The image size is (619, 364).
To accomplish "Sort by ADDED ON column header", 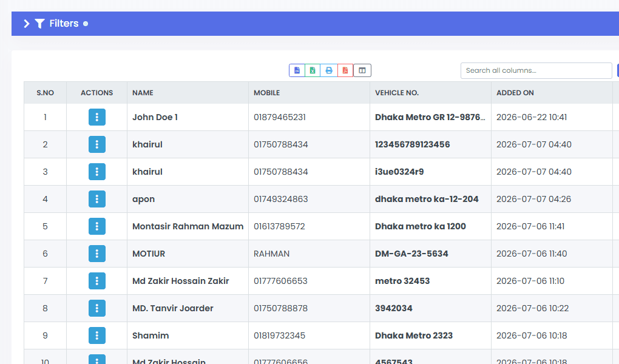I will (552, 93).
